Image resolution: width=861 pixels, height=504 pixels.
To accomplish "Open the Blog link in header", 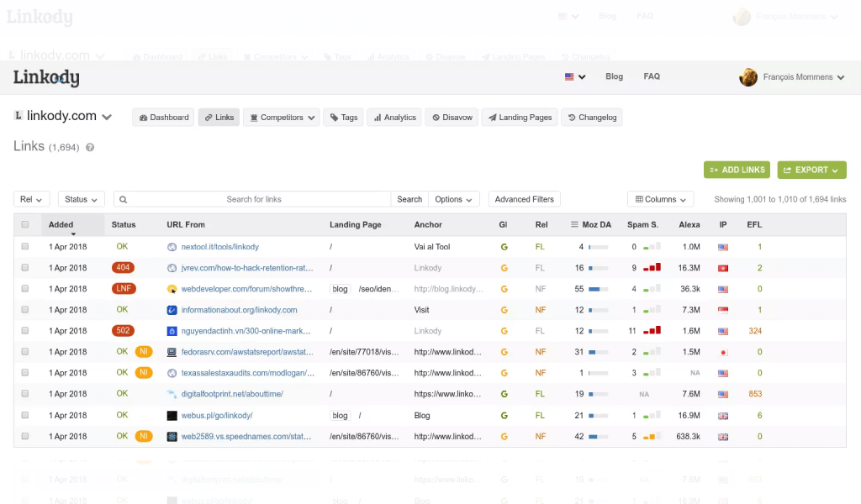I will (614, 76).
